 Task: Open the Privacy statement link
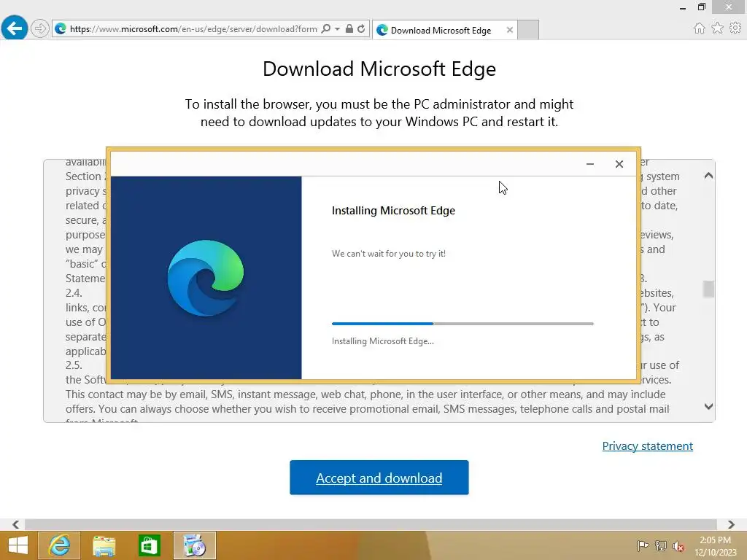tap(648, 446)
